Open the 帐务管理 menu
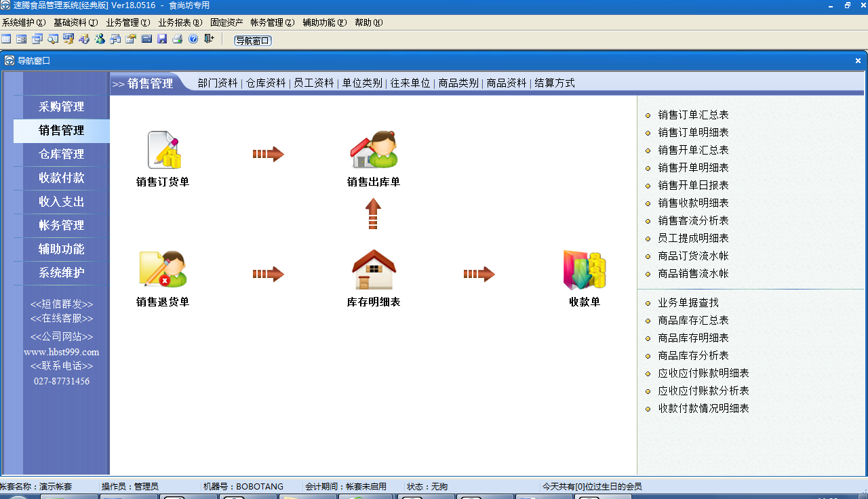Image resolution: width=868 pixels, height=499 pixels. 273,22
